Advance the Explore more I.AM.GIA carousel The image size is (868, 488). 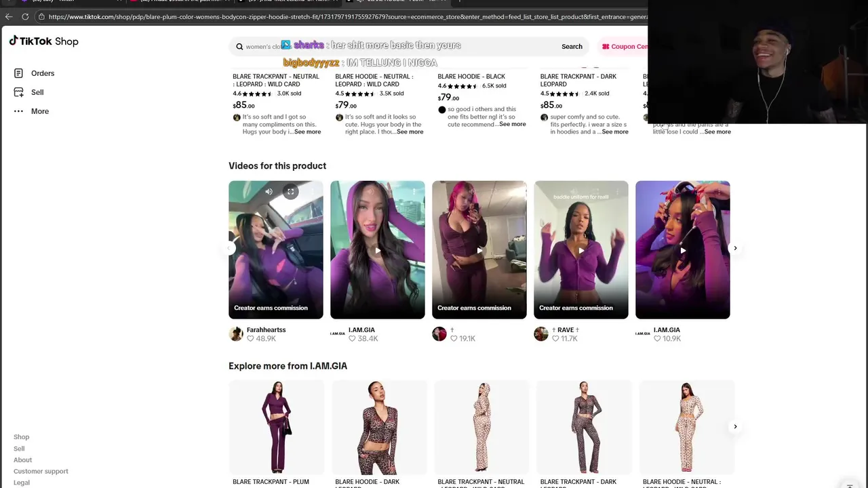(x=735, y=426)
